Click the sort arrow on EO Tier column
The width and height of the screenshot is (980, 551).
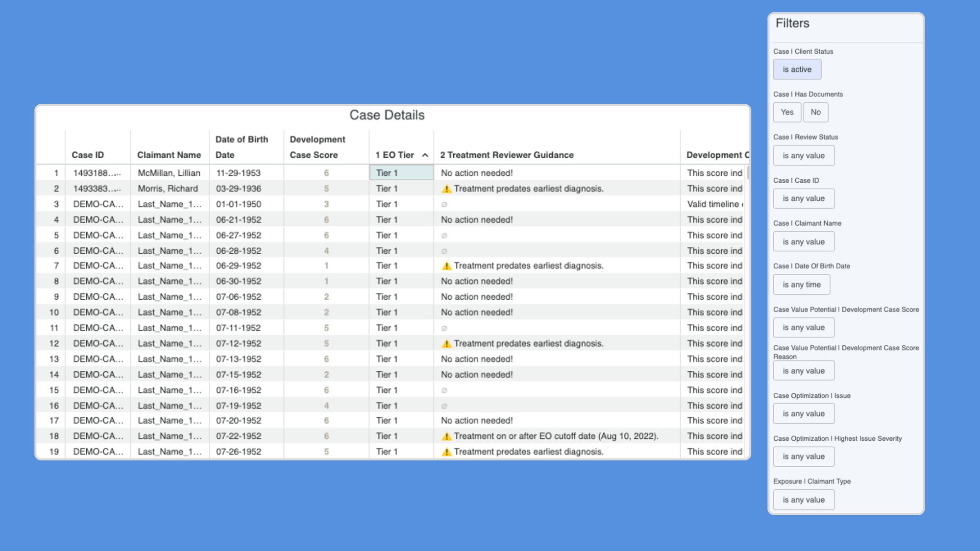click(x=425, y=155)
